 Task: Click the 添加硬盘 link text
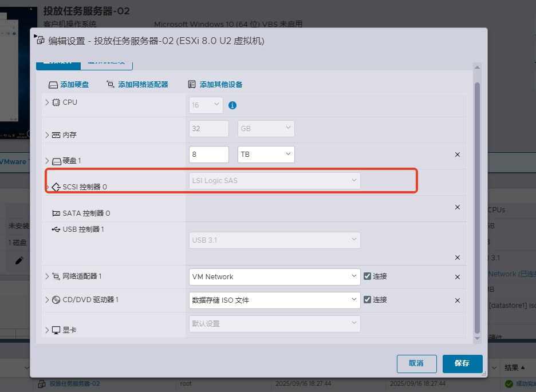point(74,85)
